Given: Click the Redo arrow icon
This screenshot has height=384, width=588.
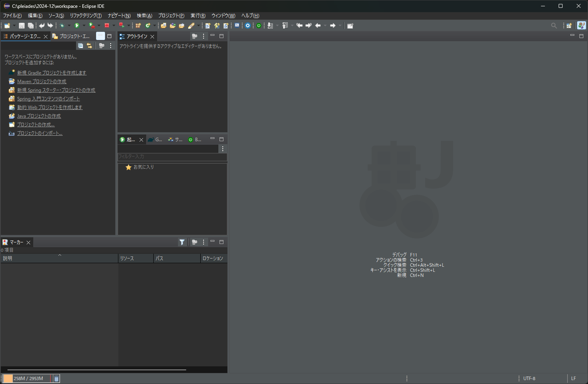Looking at the screenshot, I should pyautogui.click(x=50, y=25).
